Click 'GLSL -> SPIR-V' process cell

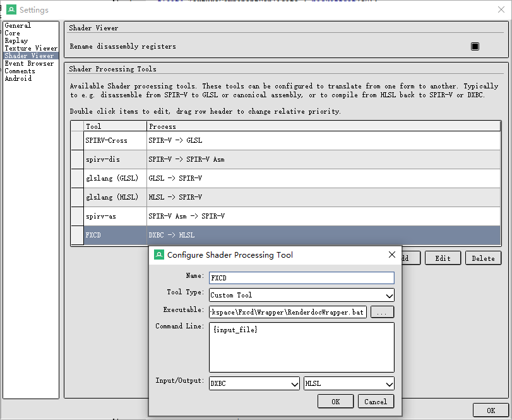[324, 178]
